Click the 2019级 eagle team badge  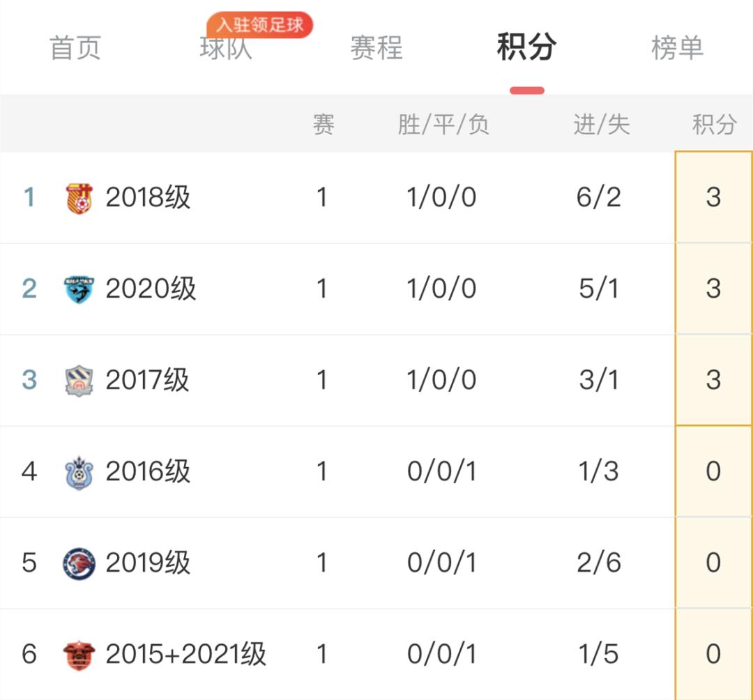click(79, 563)
